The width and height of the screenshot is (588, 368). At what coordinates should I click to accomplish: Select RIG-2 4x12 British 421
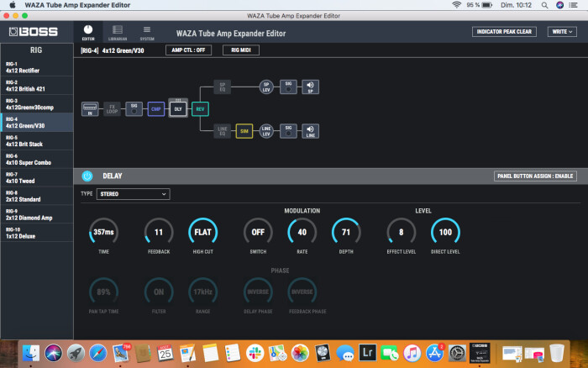coord(37,86)
